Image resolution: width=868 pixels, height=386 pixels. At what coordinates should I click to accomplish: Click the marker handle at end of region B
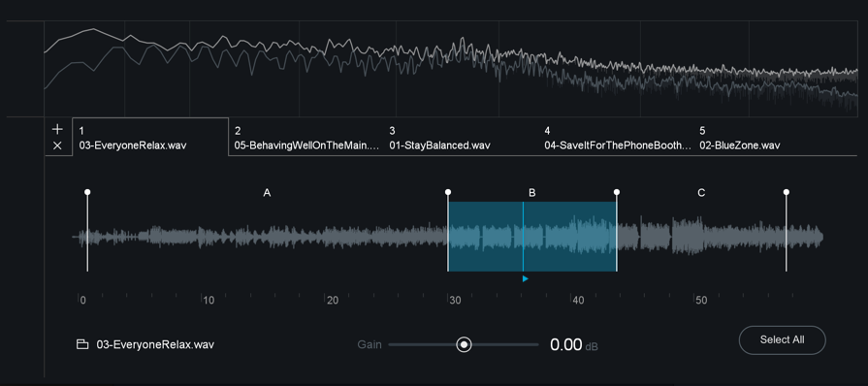[617, 192]
